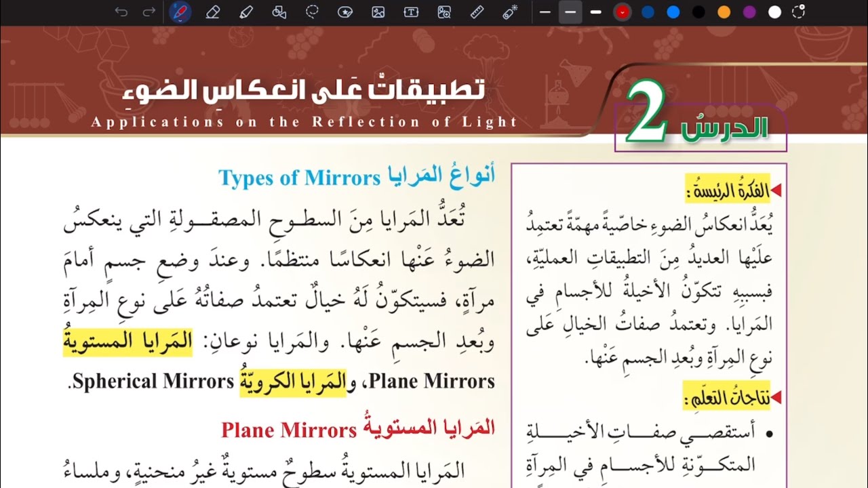Choose the medium stroke thickness
Screen dimensions: 868x488
570,12
